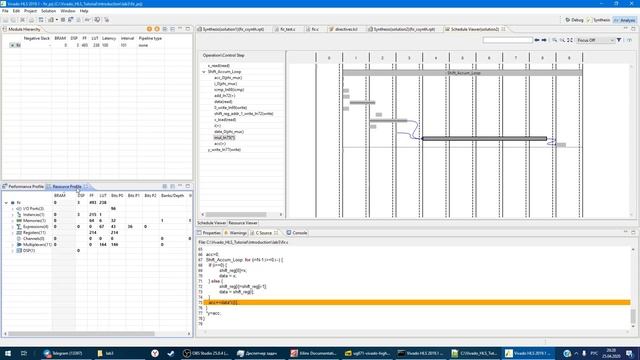Select the DSP(1) resource row
The height and width of the screenshot is (360, 640).
tap(29, 251)
